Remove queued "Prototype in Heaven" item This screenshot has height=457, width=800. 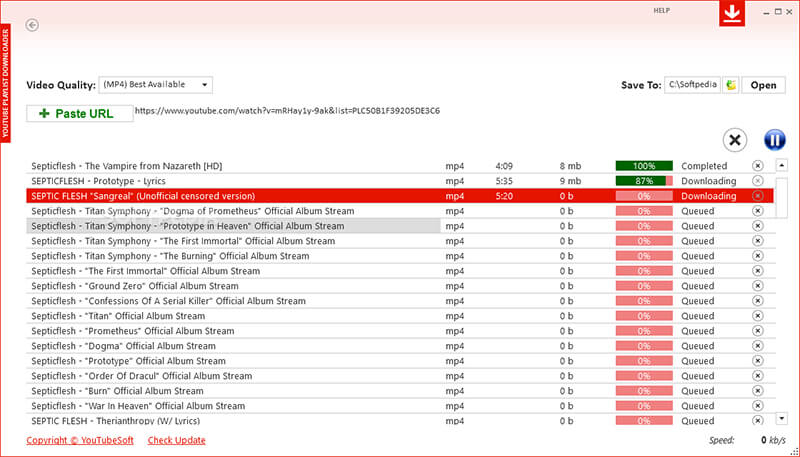pos(758,226)
